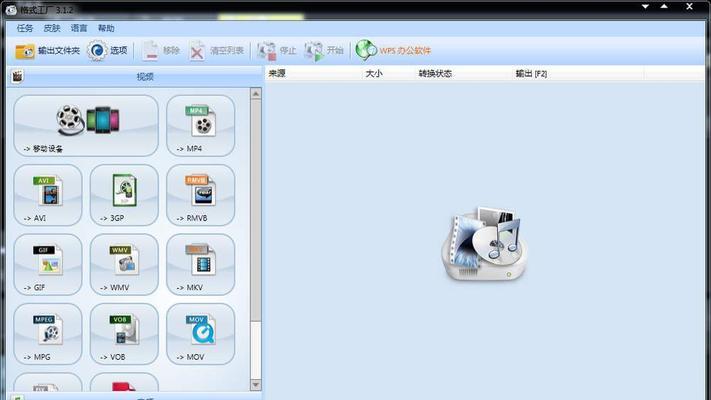Click the format list scrollbar down arrow

[x=256, y=385]
